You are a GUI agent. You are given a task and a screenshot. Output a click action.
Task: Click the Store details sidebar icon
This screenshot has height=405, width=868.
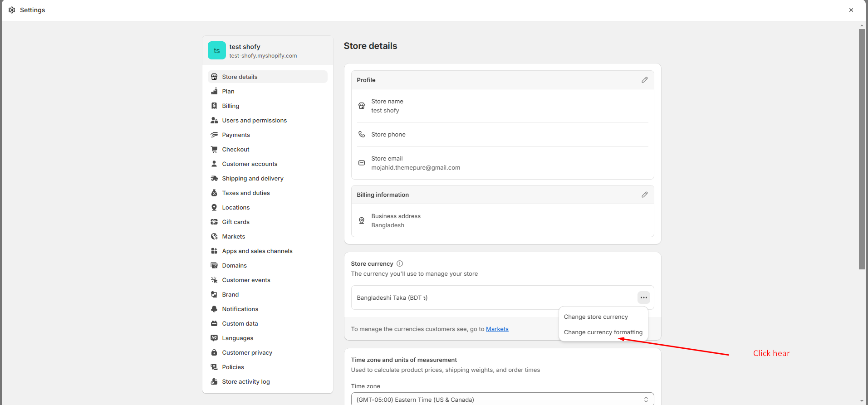[214, 77]
